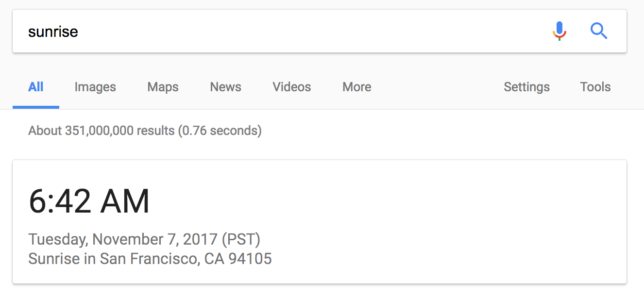
Task: Show search Tools filters
Action: point(595,87)
